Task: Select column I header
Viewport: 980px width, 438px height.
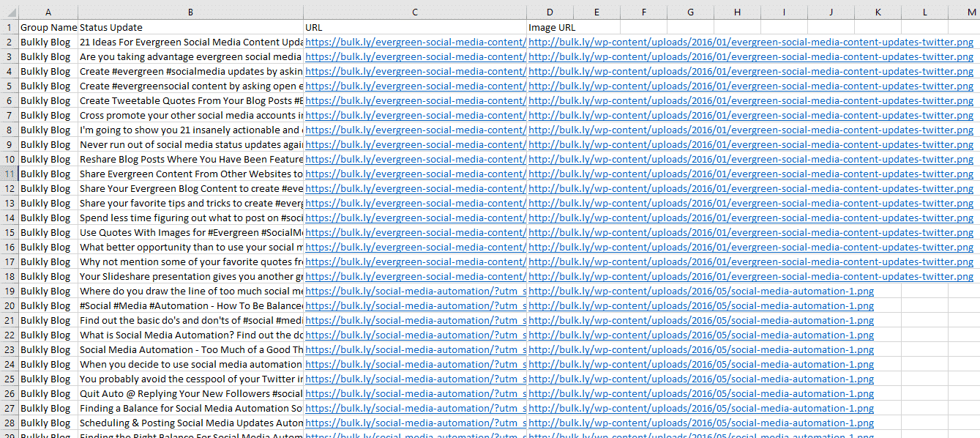Action: tap(784, 12)
